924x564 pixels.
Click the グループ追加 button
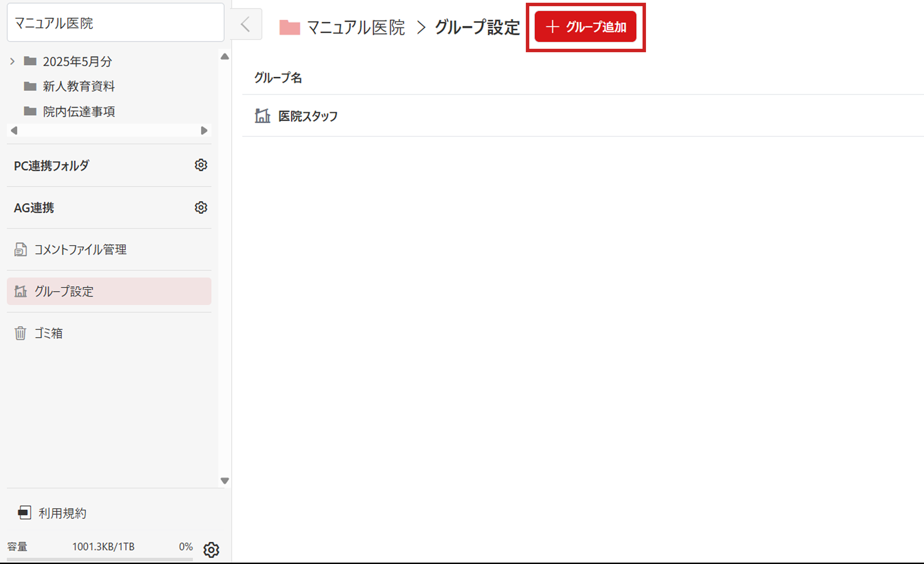coord(585,27)
